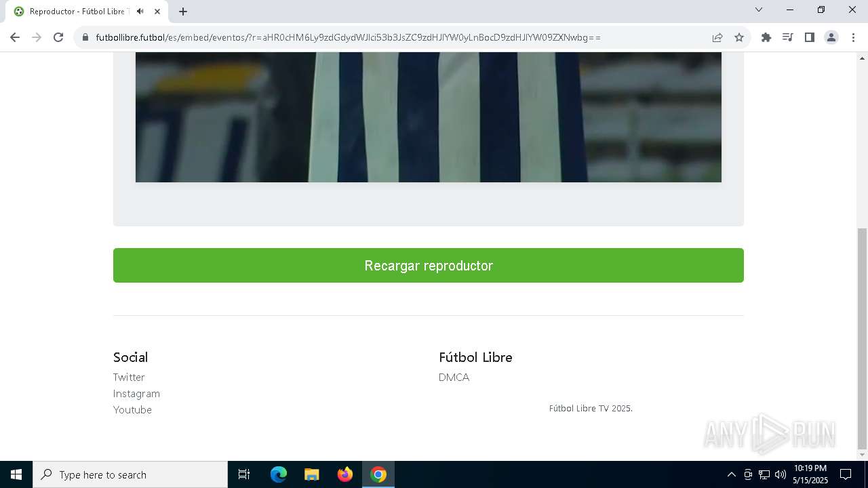Bookmark this tab with the star icon
Image resolution: width=868 pixels, height=488 pixels.
tap(739, 37)
